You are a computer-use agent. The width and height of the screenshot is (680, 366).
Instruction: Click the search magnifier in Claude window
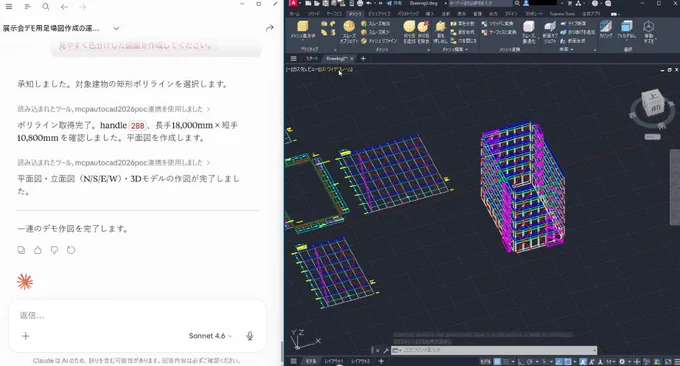(x=46, y=7)
